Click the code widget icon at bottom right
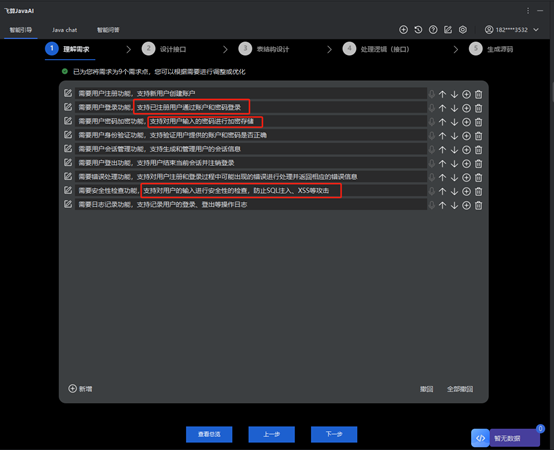This screenshot has width=554, height=450. [x=480, y=438]
